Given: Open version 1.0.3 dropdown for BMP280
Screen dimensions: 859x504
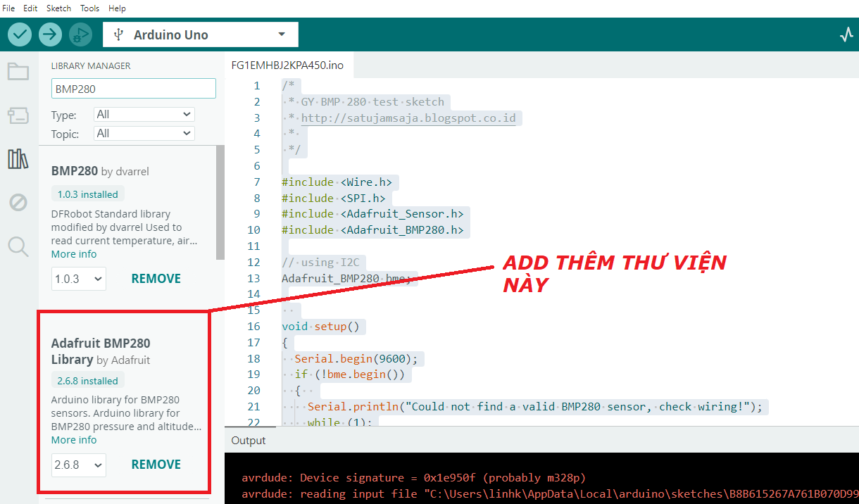Looking at the screenshot, I should coord(78,279).
